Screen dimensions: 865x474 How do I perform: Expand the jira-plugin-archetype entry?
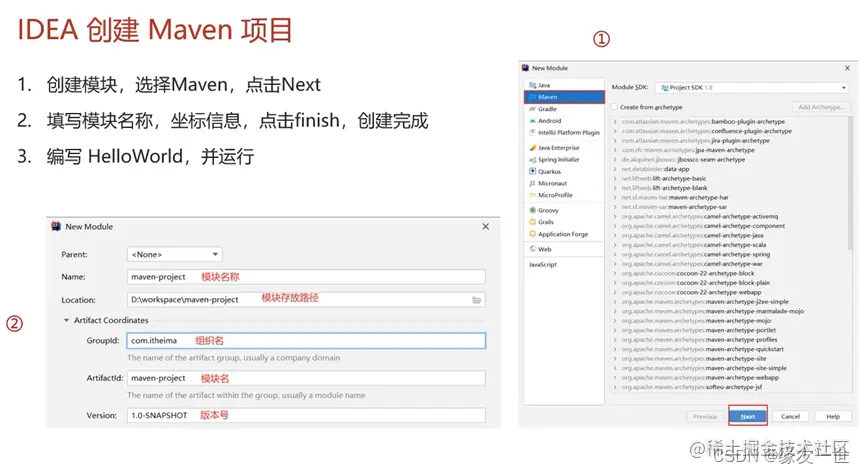point(615,140)
